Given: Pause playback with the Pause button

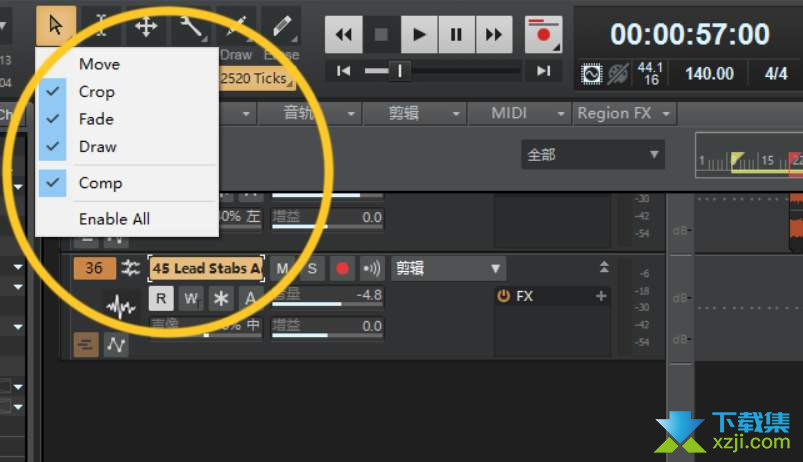Looking at the screenshot, I should click(456, 35).
